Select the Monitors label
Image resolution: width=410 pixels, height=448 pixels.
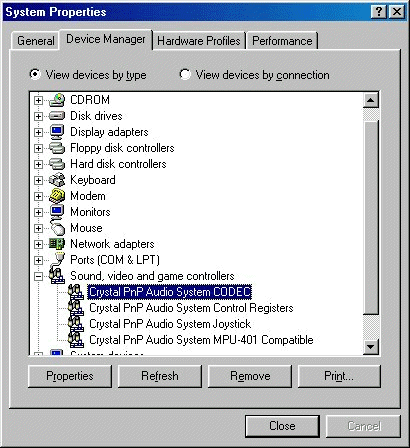click(90, 212)
